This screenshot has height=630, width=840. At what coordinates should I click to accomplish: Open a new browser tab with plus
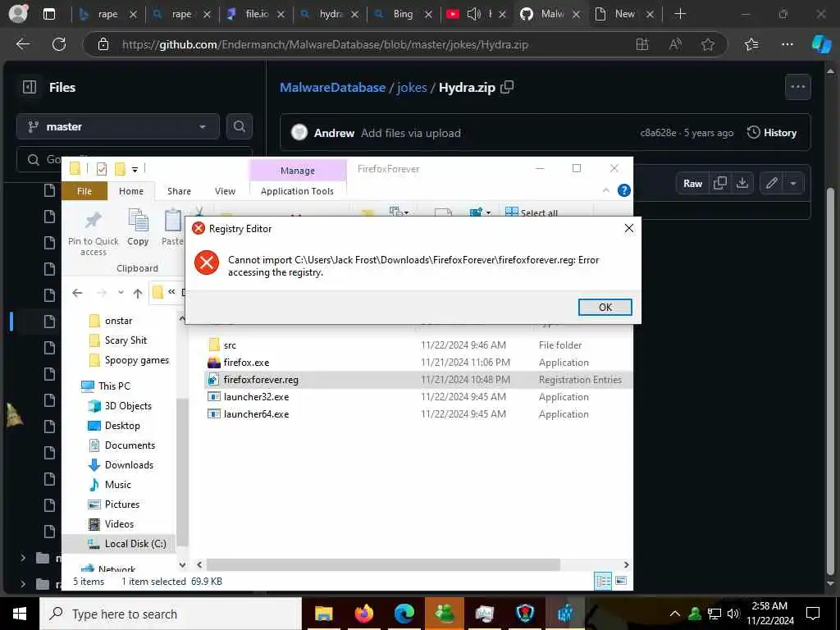680,14
